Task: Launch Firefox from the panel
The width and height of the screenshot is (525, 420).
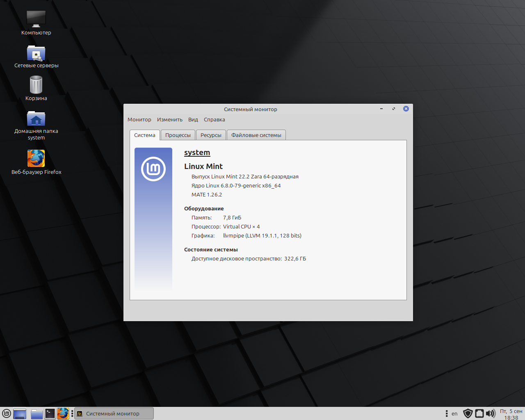Action: 63,413
